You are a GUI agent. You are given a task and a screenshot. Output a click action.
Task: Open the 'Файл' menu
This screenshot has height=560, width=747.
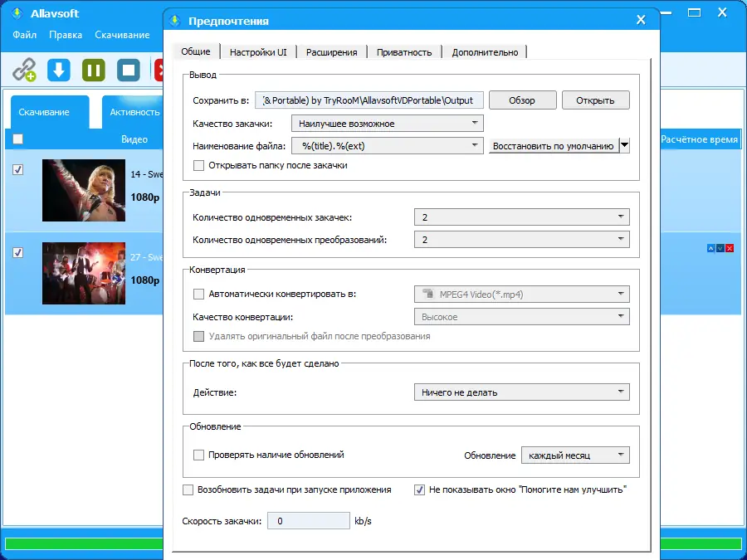click(x=24, y=35)
